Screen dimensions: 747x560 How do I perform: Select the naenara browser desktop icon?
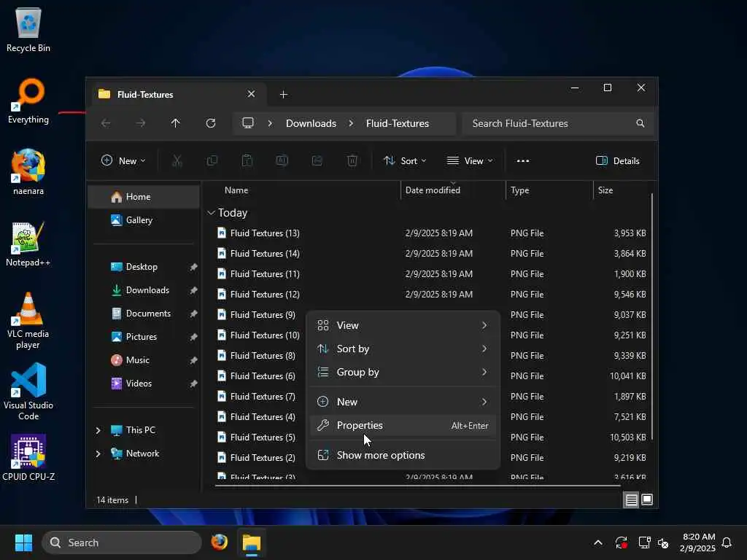point(28,172)
